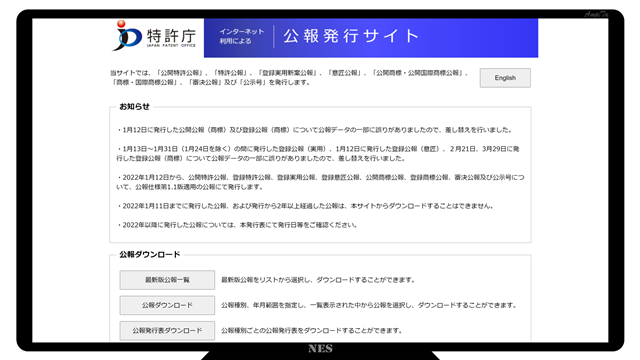Click the 公報発行サイト banner title
Screen dimensions: 640x360
click(x=351, y=36)
